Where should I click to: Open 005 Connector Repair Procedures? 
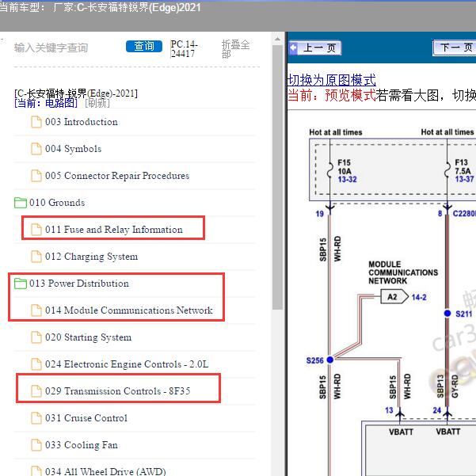[117, 176]
